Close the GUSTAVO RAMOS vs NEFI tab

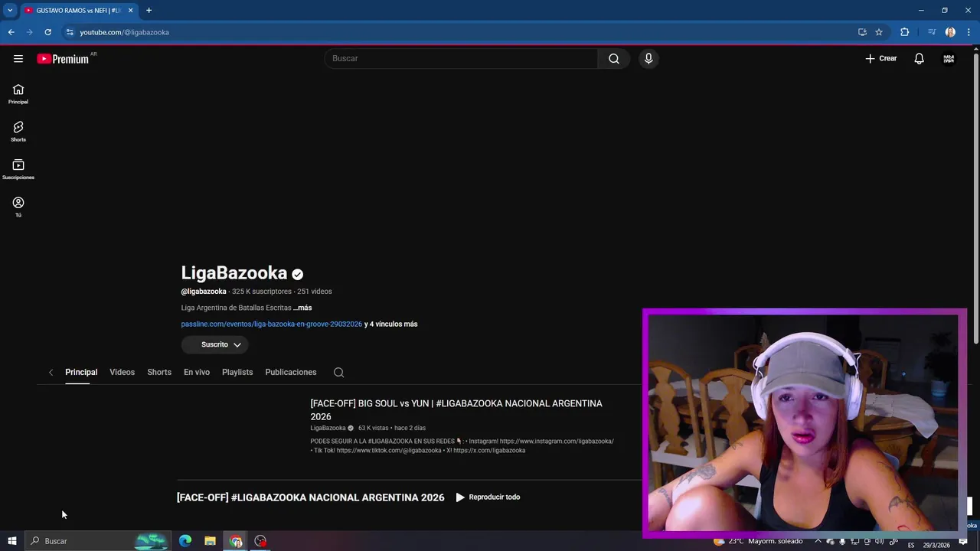click(130, 10)
